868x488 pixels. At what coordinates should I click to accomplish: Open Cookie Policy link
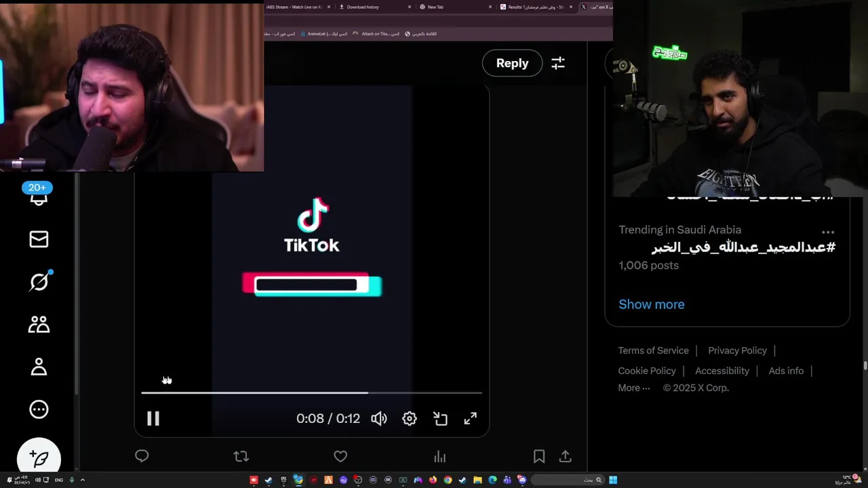(x=647, y=371)
